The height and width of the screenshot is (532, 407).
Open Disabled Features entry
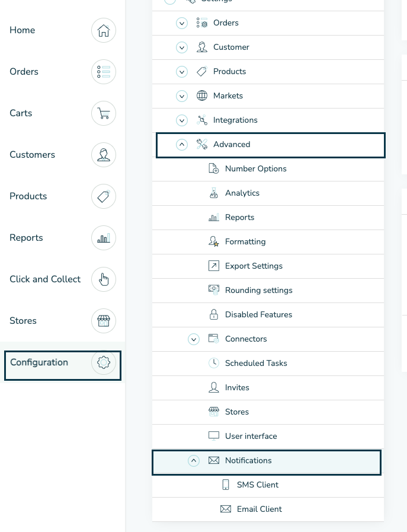pos(258,315)
